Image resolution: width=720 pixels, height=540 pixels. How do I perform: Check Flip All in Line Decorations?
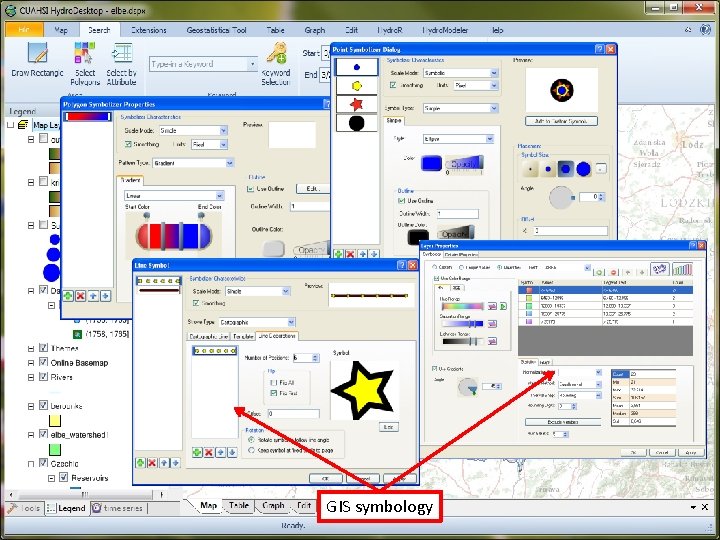[x=274, y=382]
